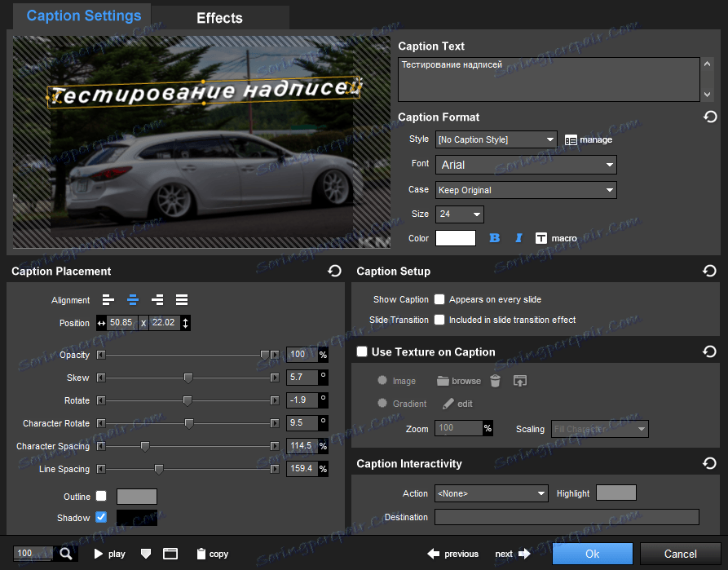728x570 pixels.
Task: Reset Caption Placement settings
Action: (x=334, y=271)
